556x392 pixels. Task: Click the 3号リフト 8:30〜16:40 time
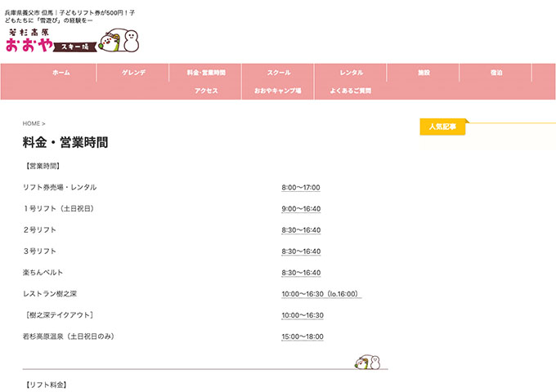click(x=301, y=252)
